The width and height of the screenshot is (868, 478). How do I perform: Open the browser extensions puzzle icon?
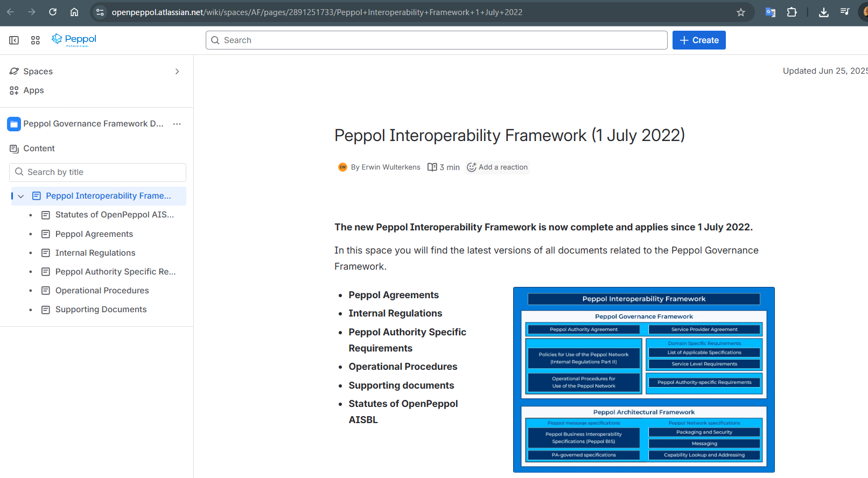pos(792,12)
